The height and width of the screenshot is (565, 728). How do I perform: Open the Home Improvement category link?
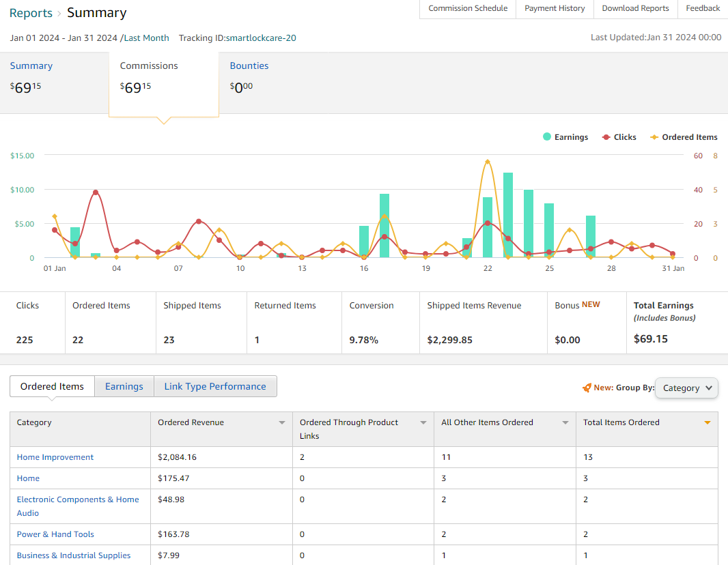pyautogui.click(x=55, y=457)
